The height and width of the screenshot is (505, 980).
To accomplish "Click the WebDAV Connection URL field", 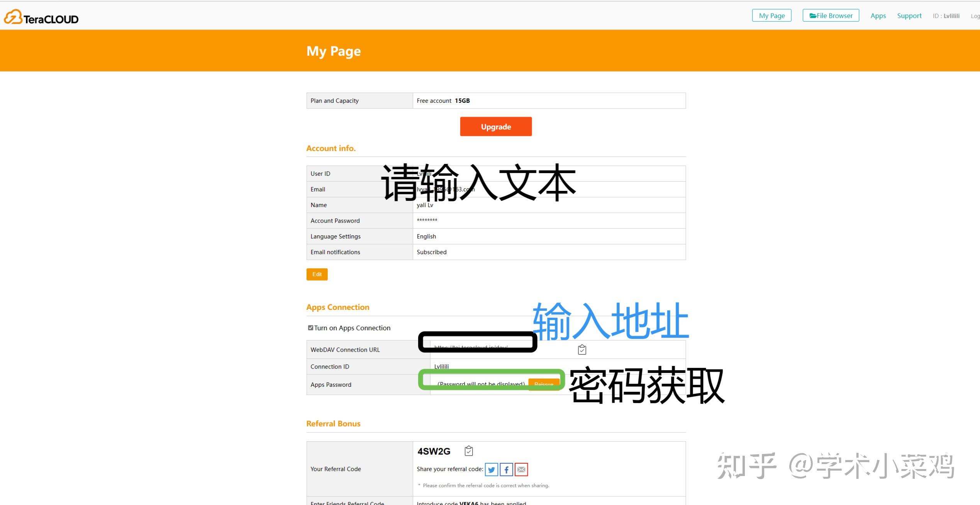I will pos(471,347).
